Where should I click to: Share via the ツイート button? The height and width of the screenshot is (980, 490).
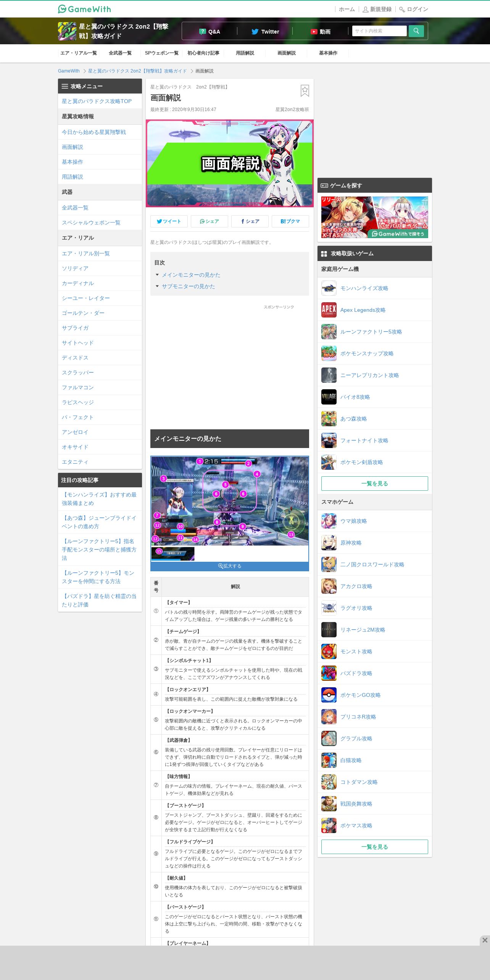[169, 221]
